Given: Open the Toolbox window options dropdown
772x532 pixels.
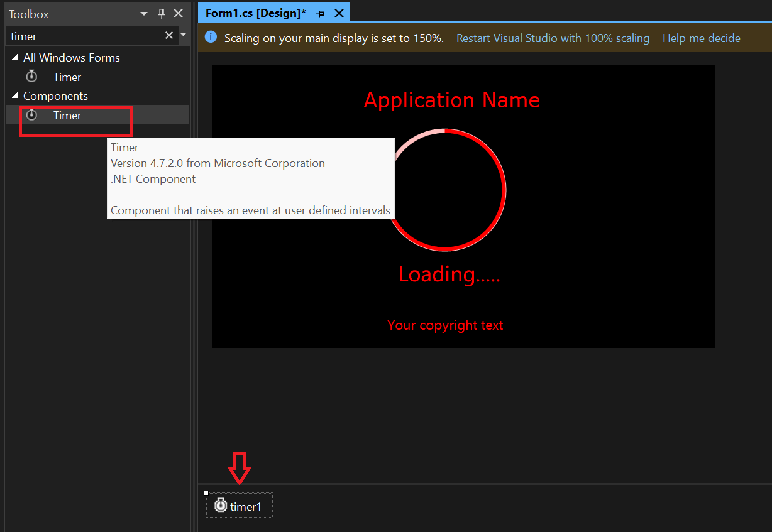Looking at the screenshot, I should [143, 13].
